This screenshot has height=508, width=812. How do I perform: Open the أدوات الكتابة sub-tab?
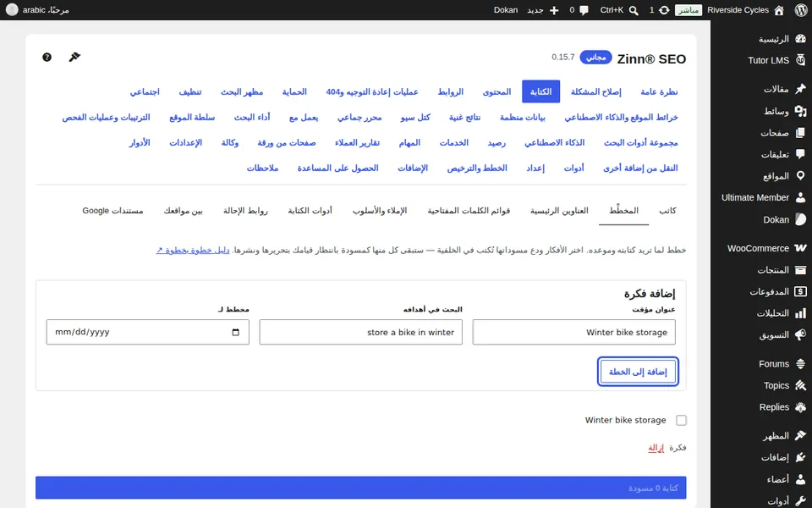pyautogui.click(x=310, y=211)
